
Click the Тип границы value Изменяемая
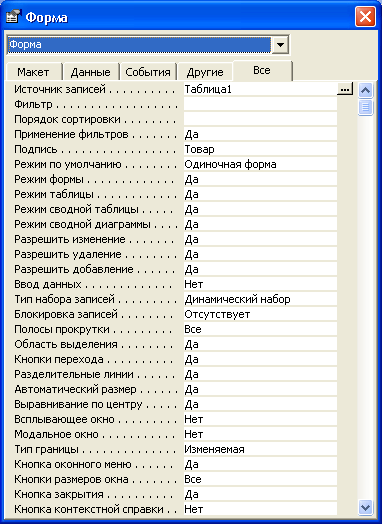click(x=260, y=449)
